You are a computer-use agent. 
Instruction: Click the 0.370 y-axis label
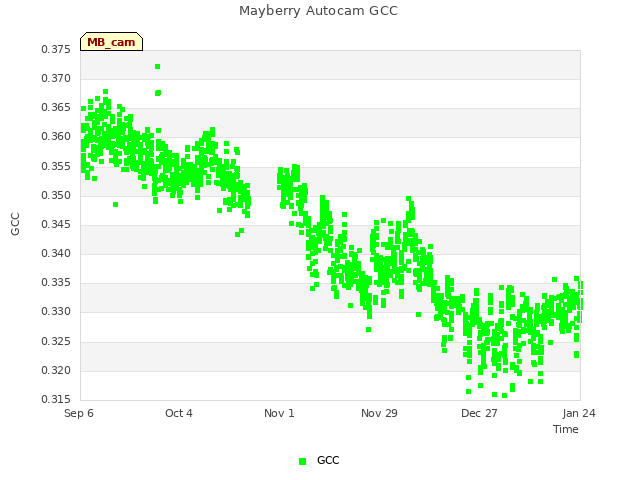[56, 78]
